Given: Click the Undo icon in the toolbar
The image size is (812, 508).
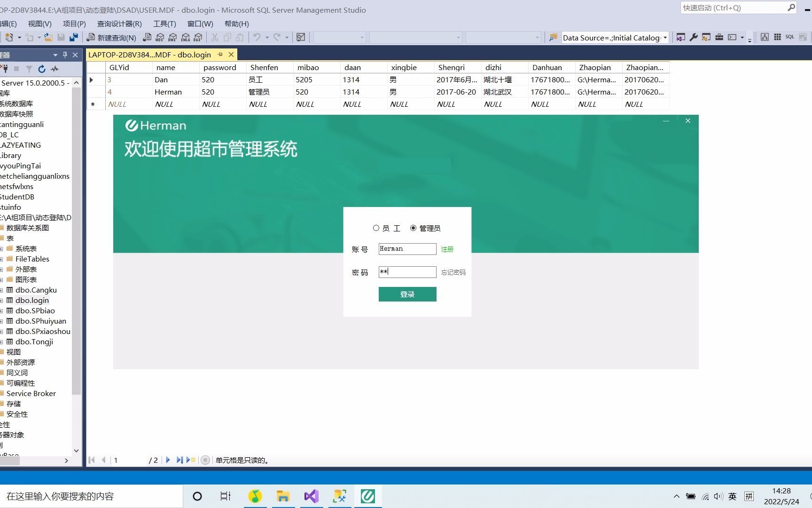Looking at the screenshot, I should (256, 37).
